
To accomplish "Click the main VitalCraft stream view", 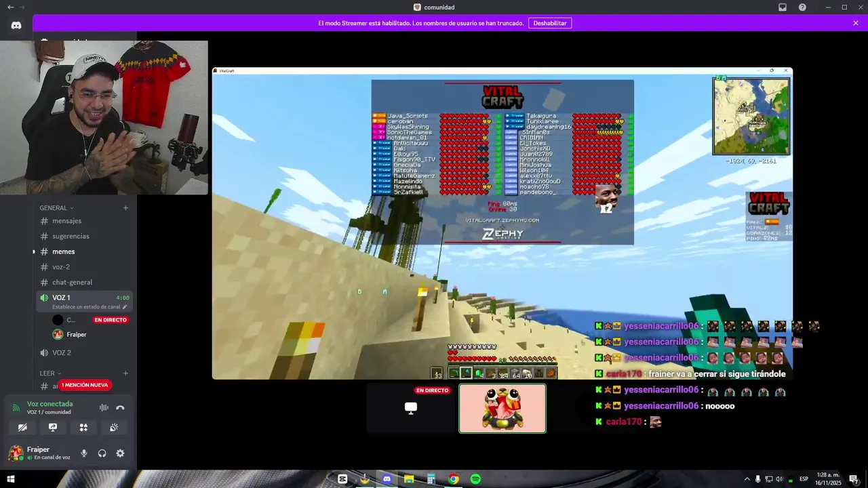I will 502,224.
